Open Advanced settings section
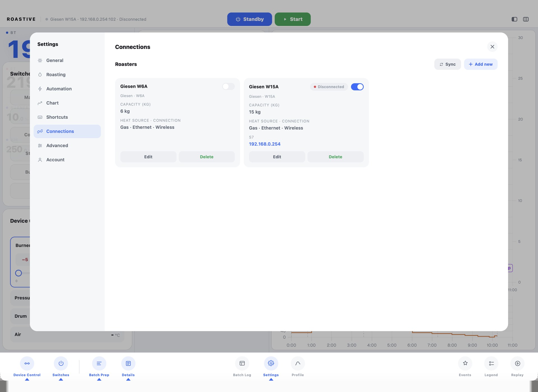 (67, 146)
